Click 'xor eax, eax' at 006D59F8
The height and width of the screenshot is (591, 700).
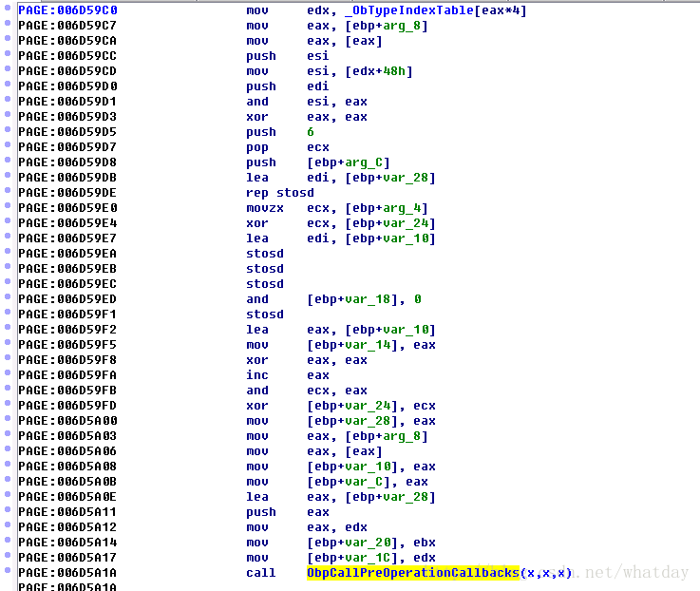[x=307, y=360]
